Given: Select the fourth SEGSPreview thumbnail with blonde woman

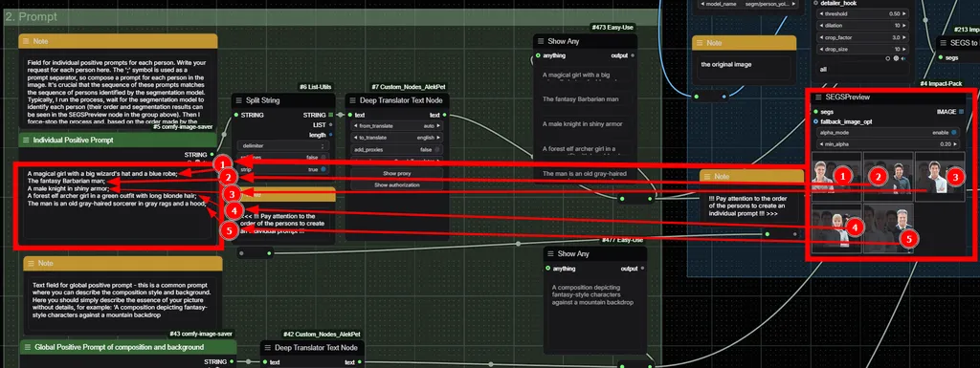Looking at the screenshot, I should point(836,227).
